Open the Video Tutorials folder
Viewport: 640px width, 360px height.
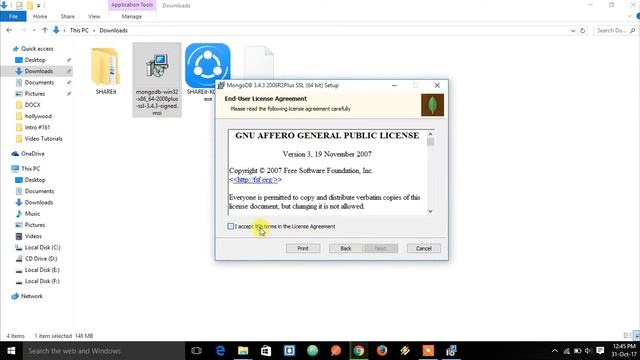click(x=43, y=139)
